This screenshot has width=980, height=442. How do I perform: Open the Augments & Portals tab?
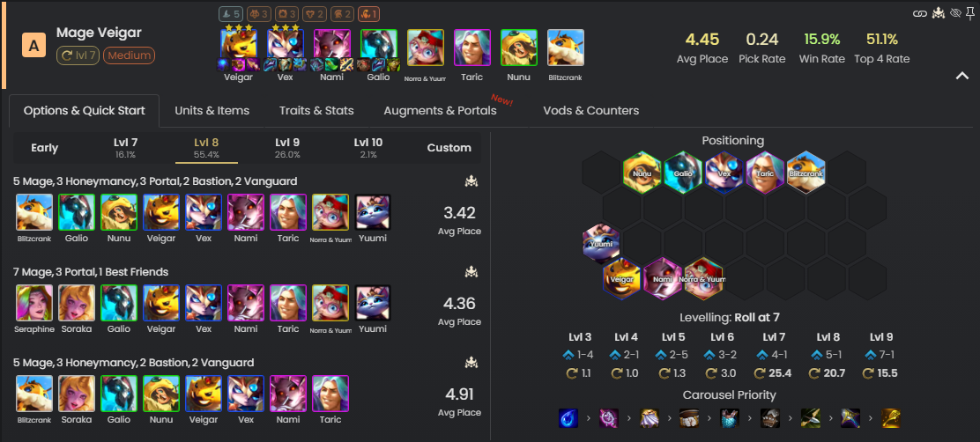click(x=440, y=111)
